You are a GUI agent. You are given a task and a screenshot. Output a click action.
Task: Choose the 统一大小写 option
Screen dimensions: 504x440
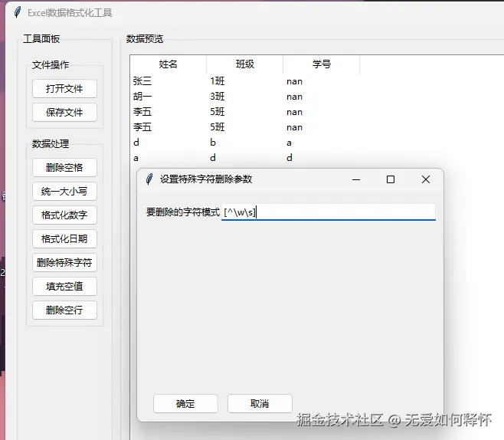click(x=64, y=192)
